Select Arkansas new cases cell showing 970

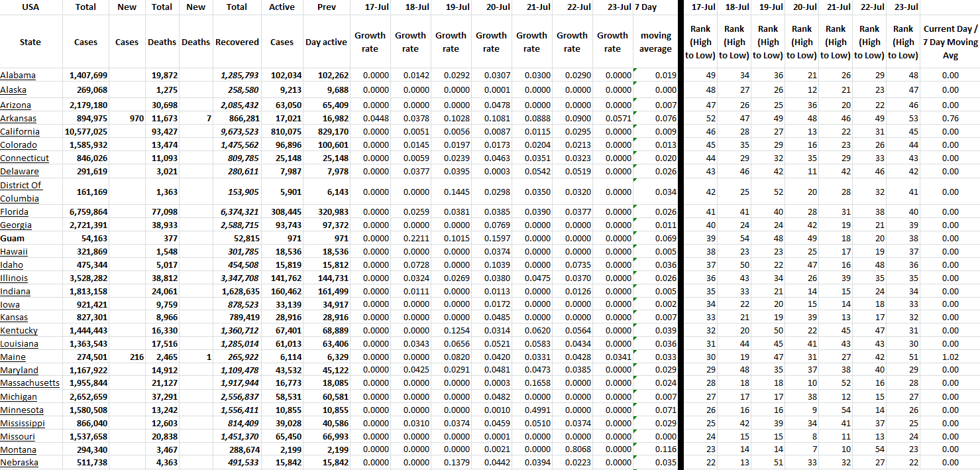coord(127,119)
